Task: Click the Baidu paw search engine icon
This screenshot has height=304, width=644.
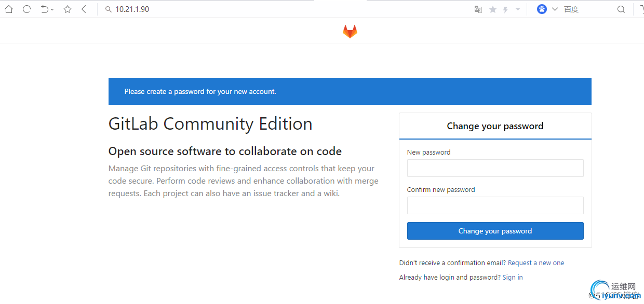Action: coord(542,9)
